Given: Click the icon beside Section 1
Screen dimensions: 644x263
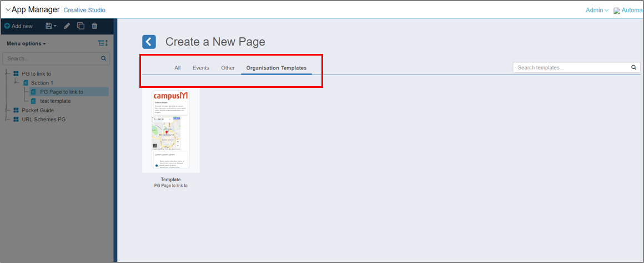Looking at the screenshot, I should (x=25, y=83).
